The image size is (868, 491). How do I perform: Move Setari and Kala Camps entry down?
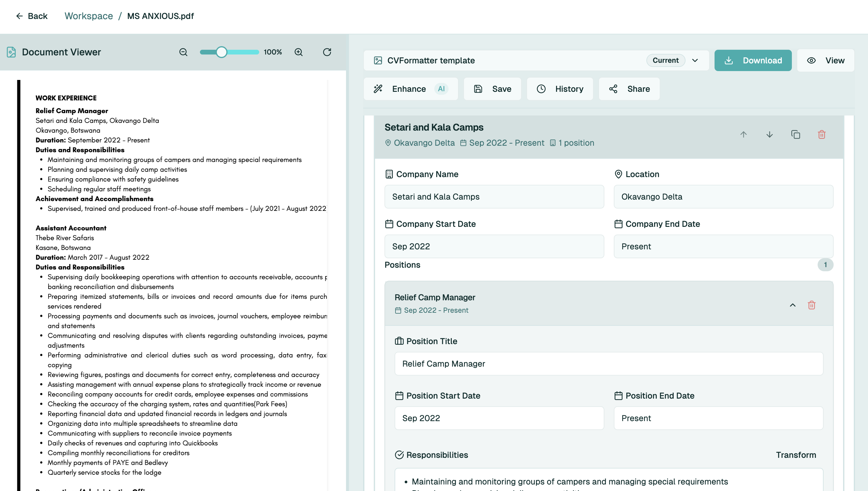tap(769, 134)
